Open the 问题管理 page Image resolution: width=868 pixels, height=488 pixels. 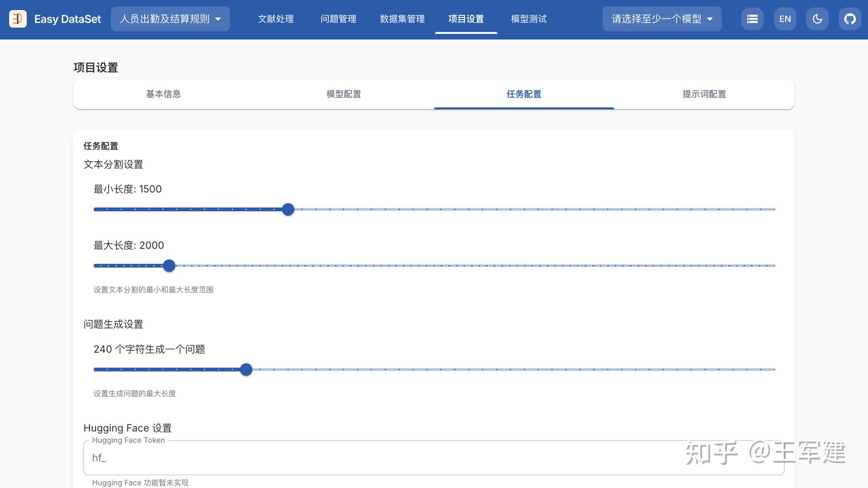click(x=338, y=19)
